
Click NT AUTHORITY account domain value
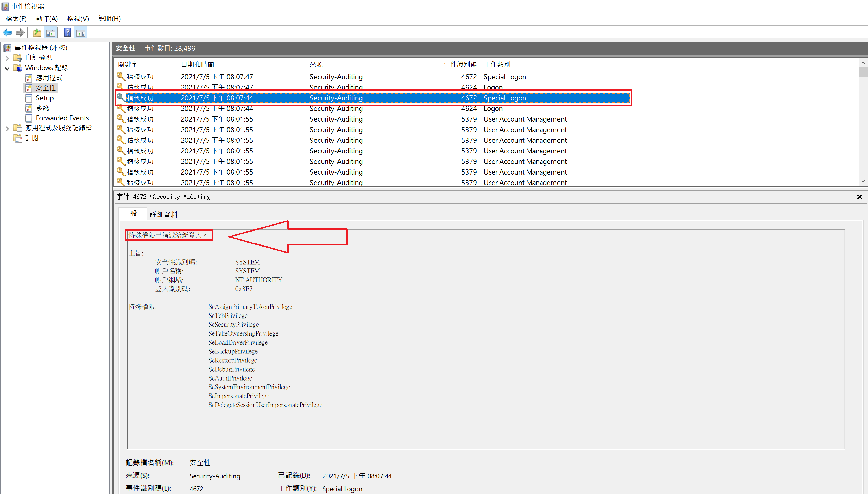(259, 280)
